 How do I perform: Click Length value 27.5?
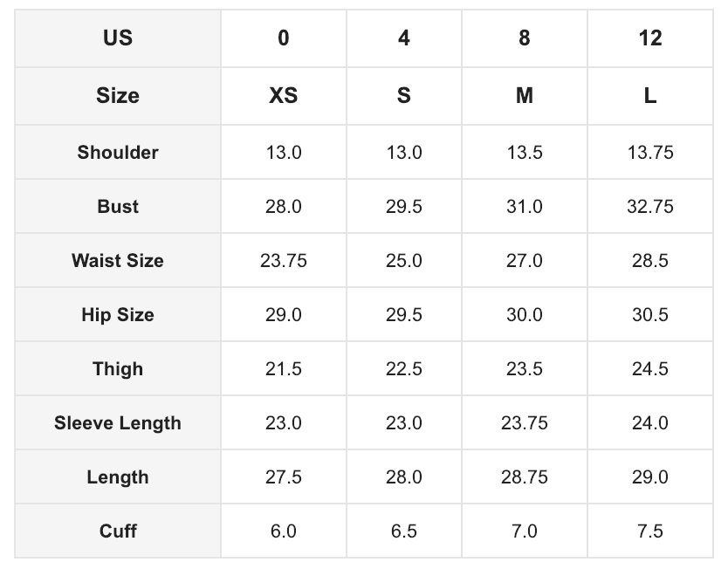(x=283, y=477)
